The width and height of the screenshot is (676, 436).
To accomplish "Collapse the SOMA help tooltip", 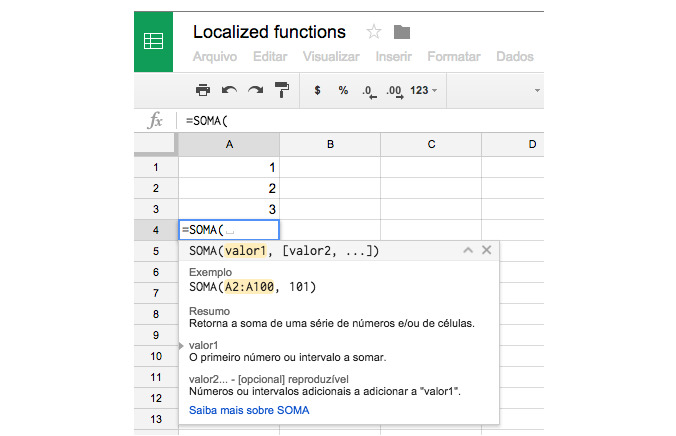I will (x=467, y=251).
